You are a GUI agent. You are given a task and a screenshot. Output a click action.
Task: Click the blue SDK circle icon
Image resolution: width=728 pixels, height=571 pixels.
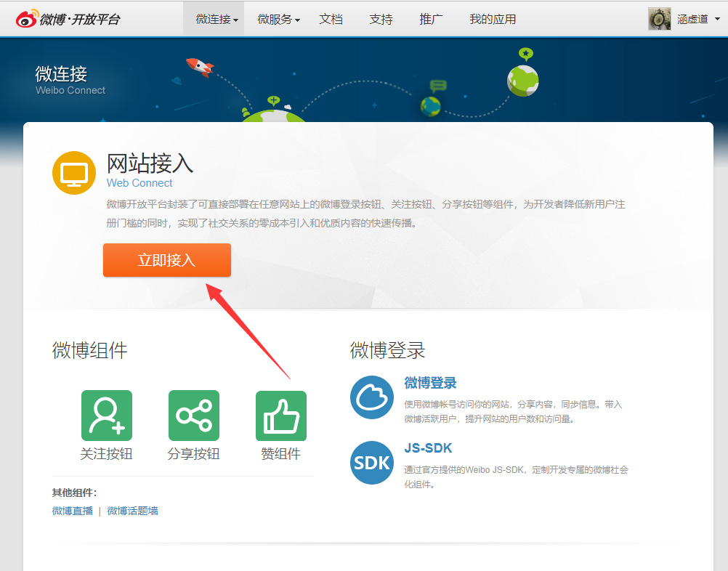click(x=372, y=462)
